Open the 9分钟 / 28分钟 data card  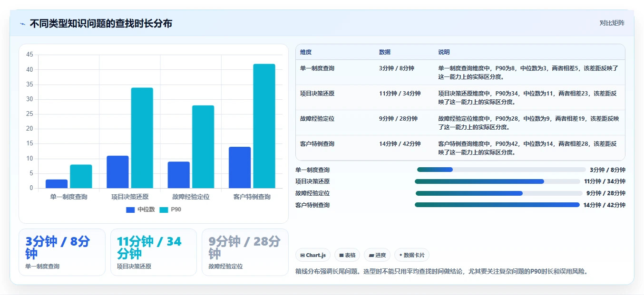click(245, 252)
